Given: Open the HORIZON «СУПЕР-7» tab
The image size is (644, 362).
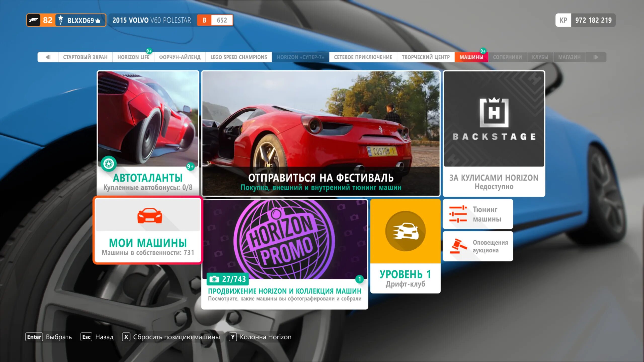Looking at the screenshot, I should (x=300, y=57).
